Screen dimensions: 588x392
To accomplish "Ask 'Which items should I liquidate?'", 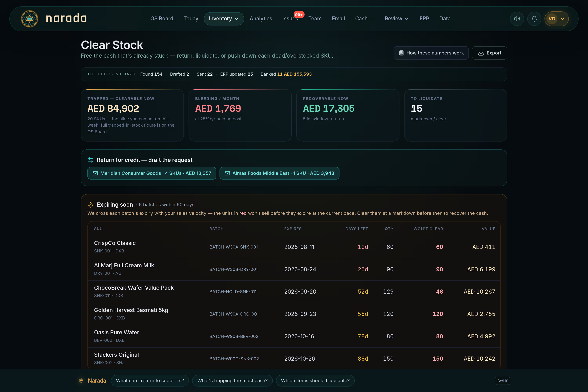I will click(x=315, y=380).
